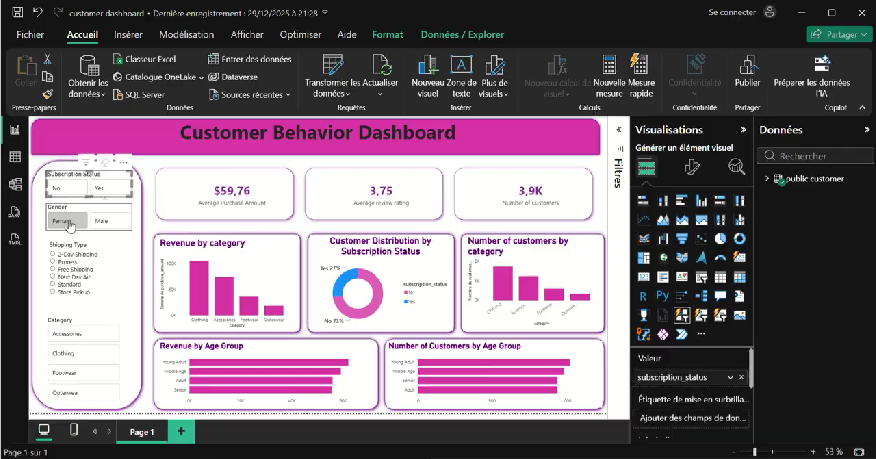Cut selection with the scissors icon

click(x=47, y=59)
